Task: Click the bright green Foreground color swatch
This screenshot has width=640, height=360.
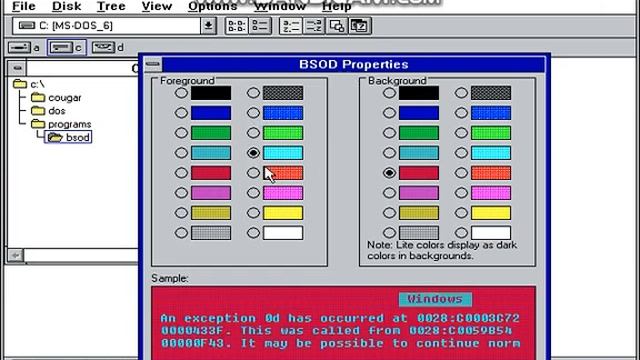Action: pos(283,133)
